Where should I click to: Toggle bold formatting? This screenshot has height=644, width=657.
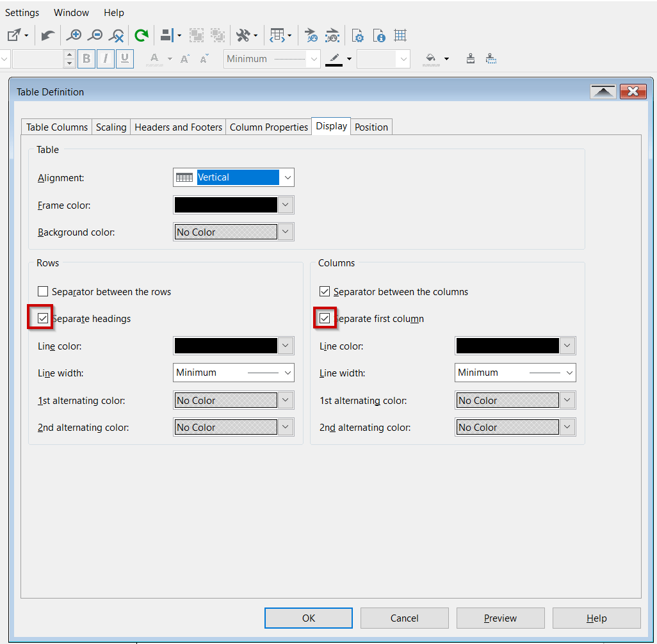(x=86, y=59)
